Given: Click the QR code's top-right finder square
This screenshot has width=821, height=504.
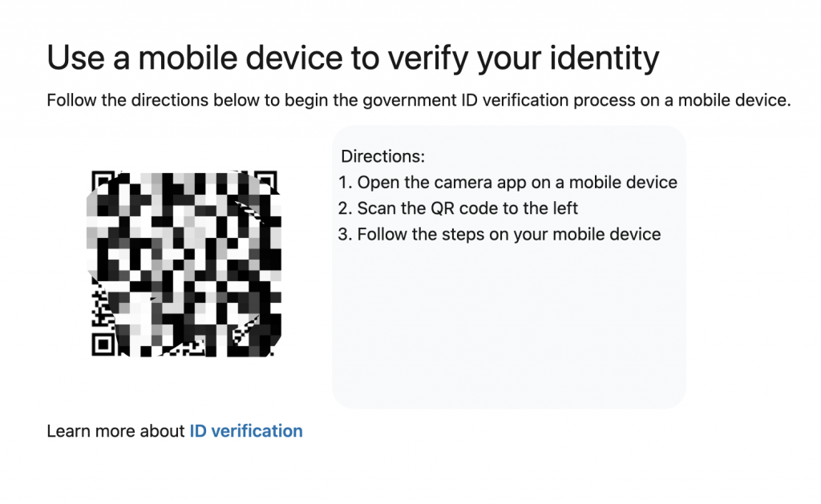Looking at the screenshot, I should pyautogui.click(x=266, y=180).
